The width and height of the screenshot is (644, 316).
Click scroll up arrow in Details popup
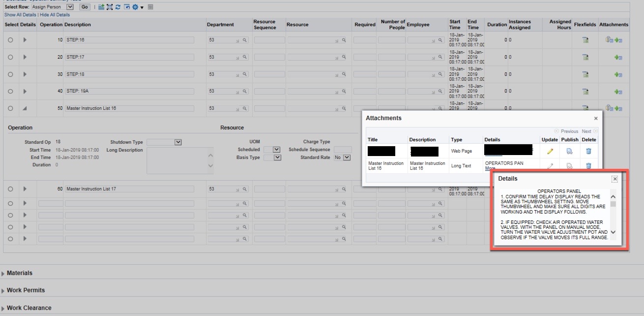click(613, 195)
